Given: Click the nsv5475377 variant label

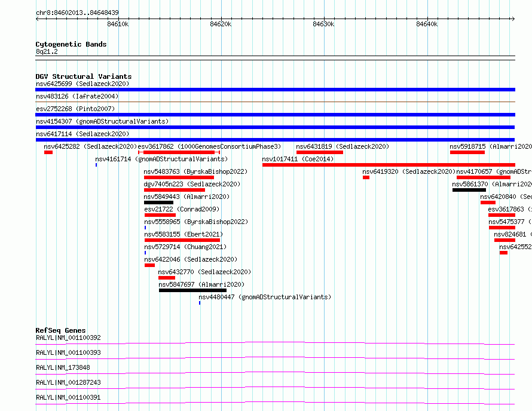Looking at the screenshot, I should tap(510, 222).
